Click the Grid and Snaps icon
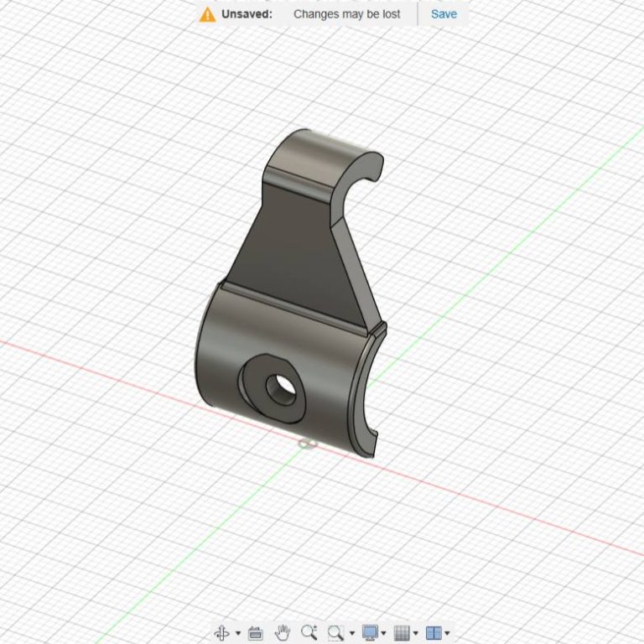The height and width of the screenshot is (644, 644). 402,633
